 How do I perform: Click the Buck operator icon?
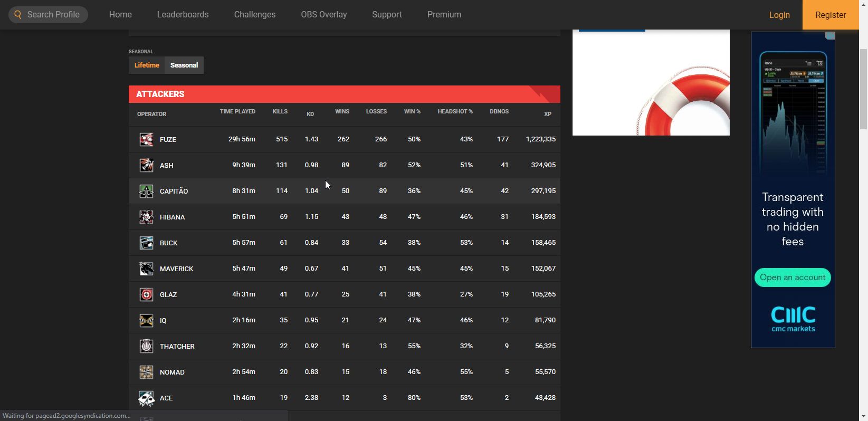pos(146,243)
